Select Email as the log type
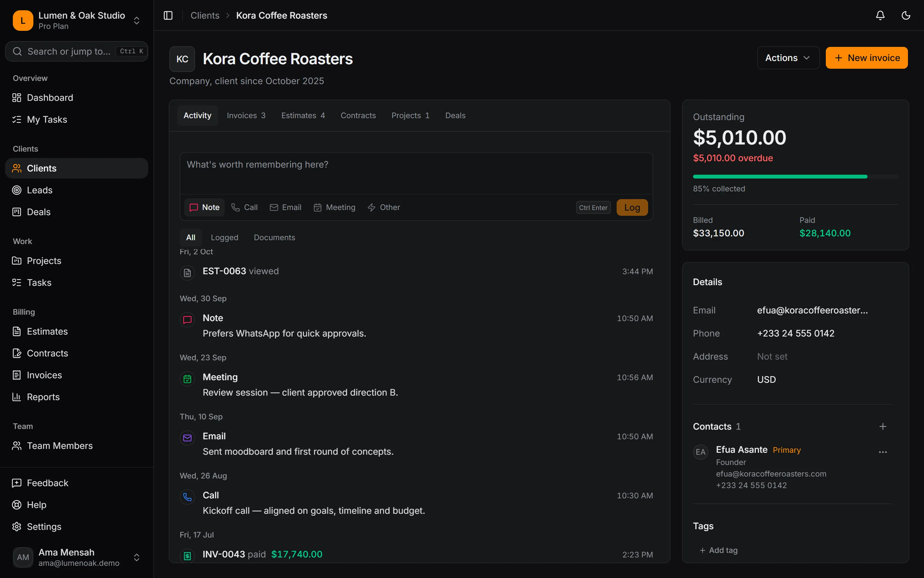The width and height of the screenshot is (924, 578). [285, 207]
